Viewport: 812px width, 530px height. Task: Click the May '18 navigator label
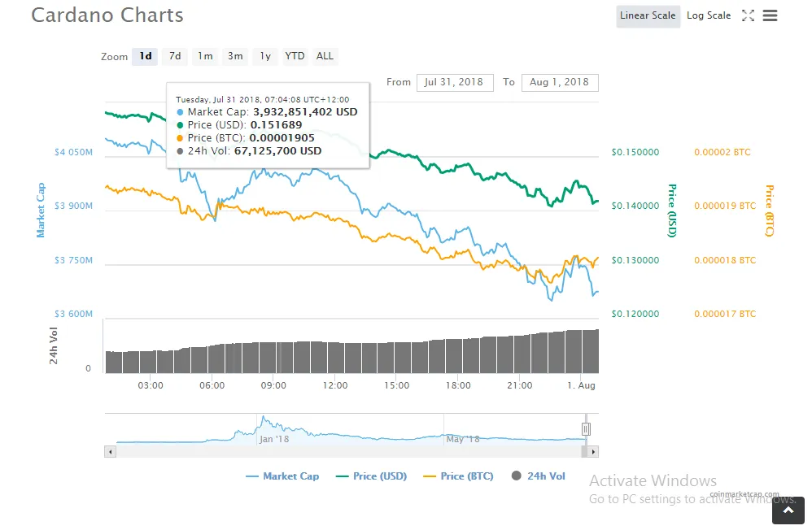point(462,439)
